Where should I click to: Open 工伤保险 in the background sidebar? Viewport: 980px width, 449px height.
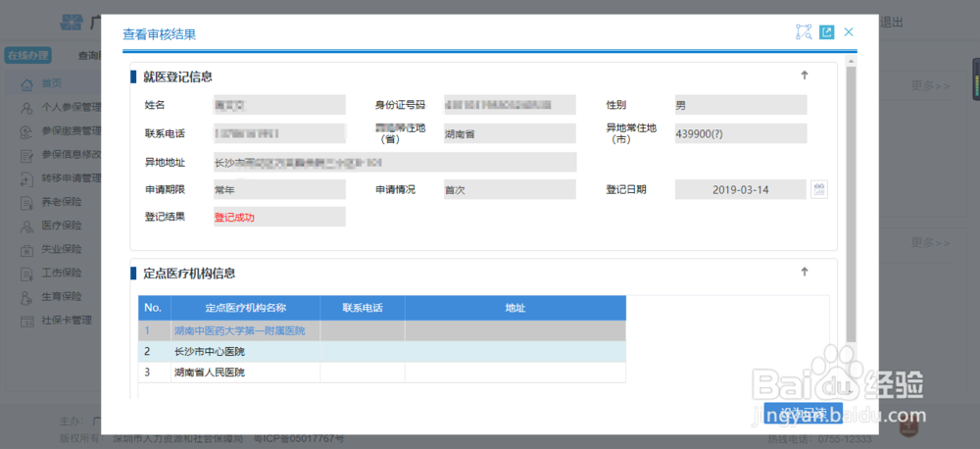(x=61, y=273)
